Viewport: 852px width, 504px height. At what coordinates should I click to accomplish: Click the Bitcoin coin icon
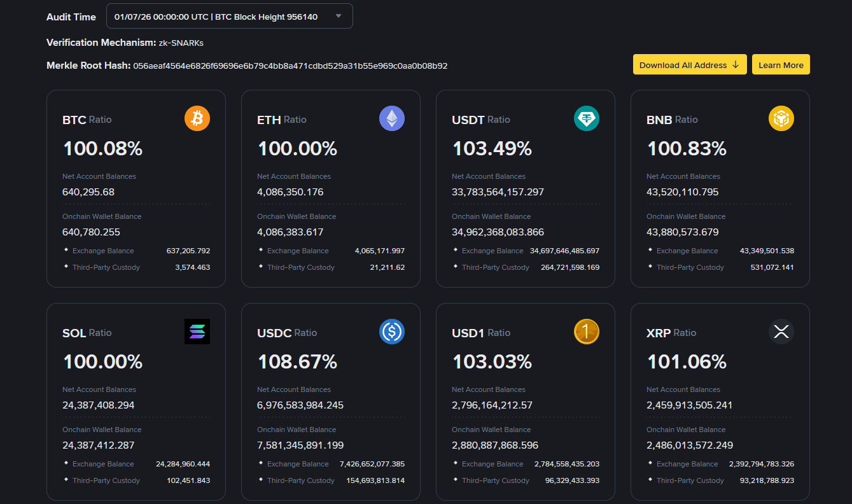coord(197,118)
